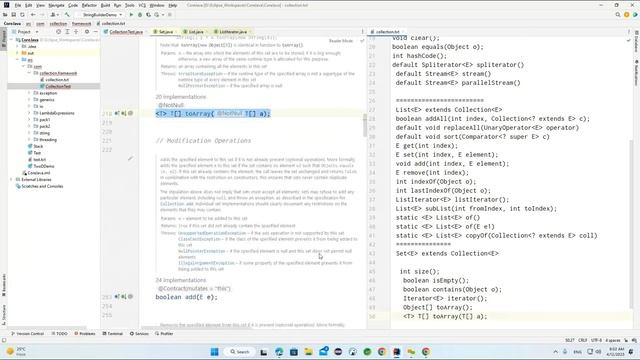Click the '20 implementations' inlay link

[180, 97]
